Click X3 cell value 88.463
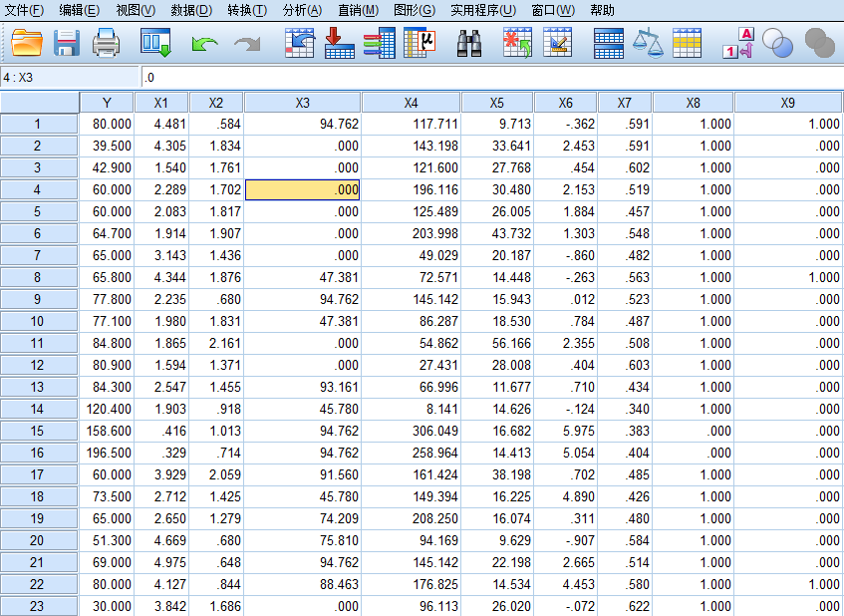Screen dimensions: 844x616 coord(303,585)
